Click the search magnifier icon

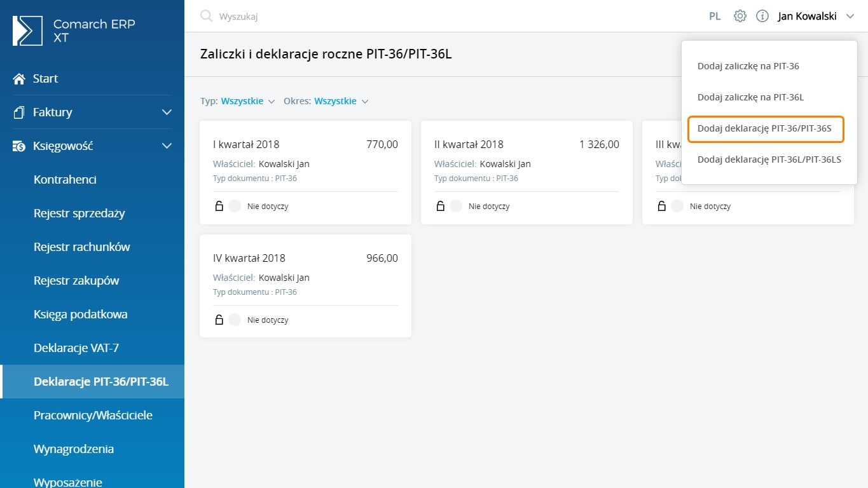(x=206, y=17)
